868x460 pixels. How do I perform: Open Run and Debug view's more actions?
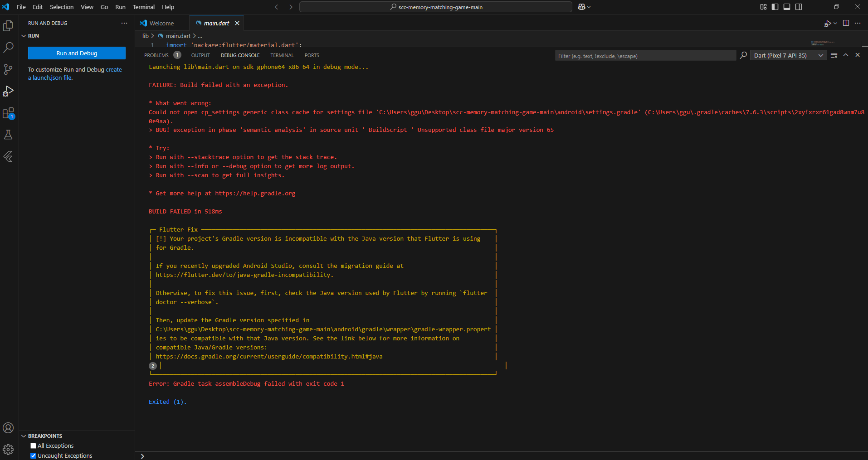tap(124, 23)
